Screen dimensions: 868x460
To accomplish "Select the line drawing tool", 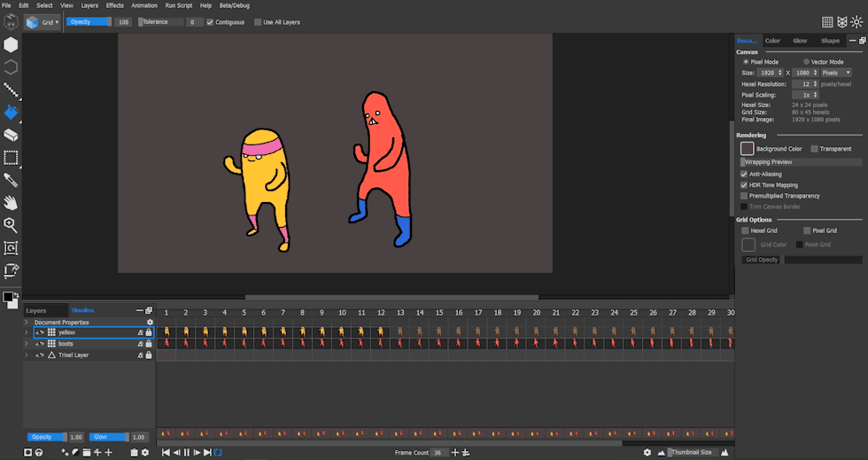I will pyautogui.click(x=12, y=90).
